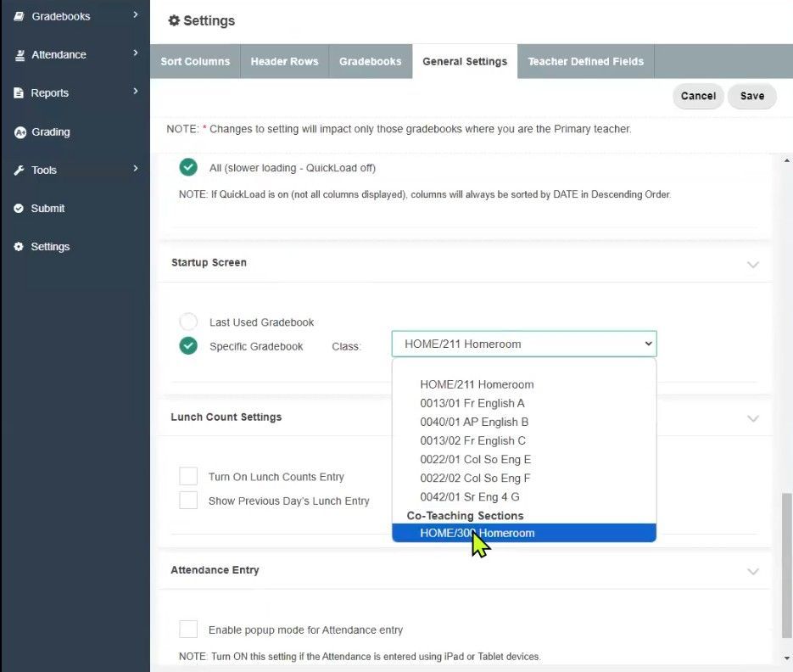This screenshot has height=672, width=793.
Task: Enable Turn On Lunch Counts Entry
Action: click(x=187, y=476)
